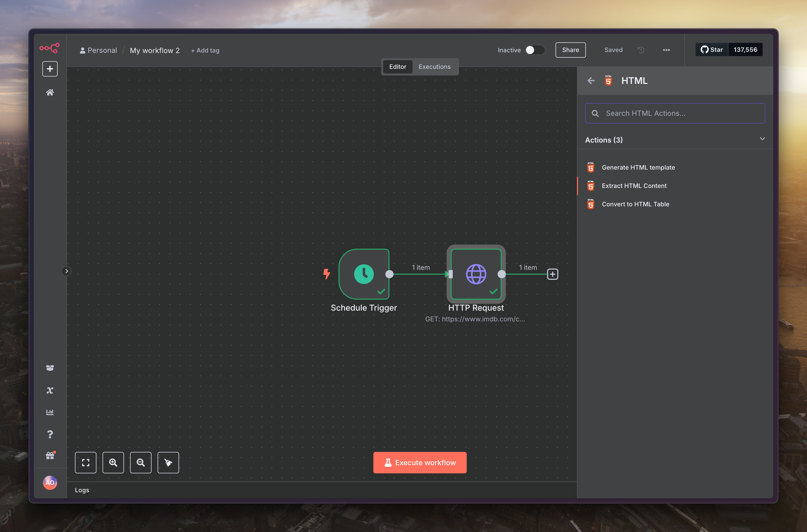Open the templates box icon in sidebar
Screen dimensions: 807x532
pyautogui.click(x=50, y=368)
